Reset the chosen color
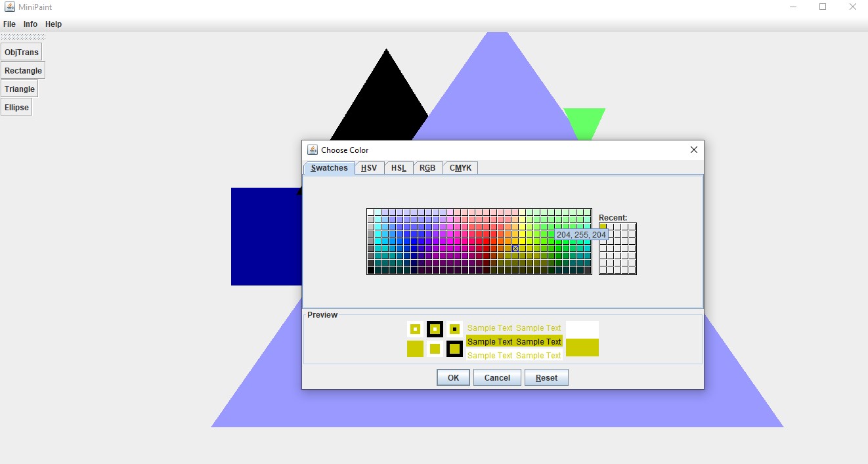Viewport: 868px width, 464px height. click(x=546, y=377)
